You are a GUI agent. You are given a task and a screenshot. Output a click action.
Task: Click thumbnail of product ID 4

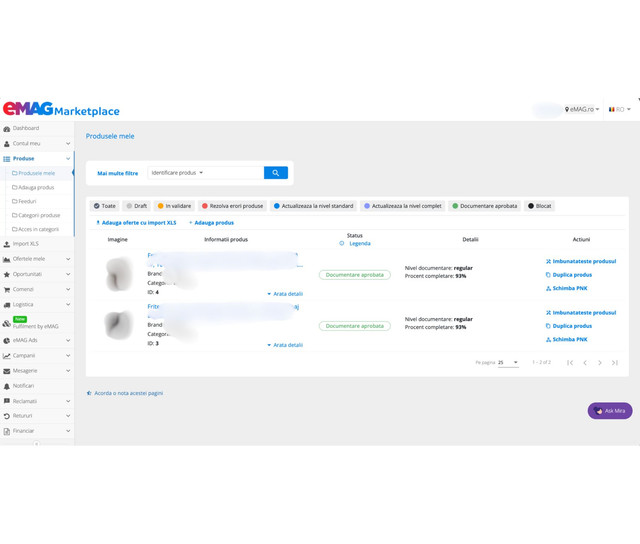(119, 274)
